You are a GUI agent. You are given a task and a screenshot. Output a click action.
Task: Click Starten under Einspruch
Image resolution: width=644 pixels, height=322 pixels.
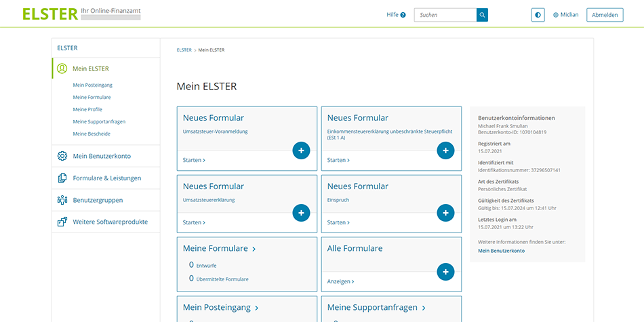[x=338, y=222]
